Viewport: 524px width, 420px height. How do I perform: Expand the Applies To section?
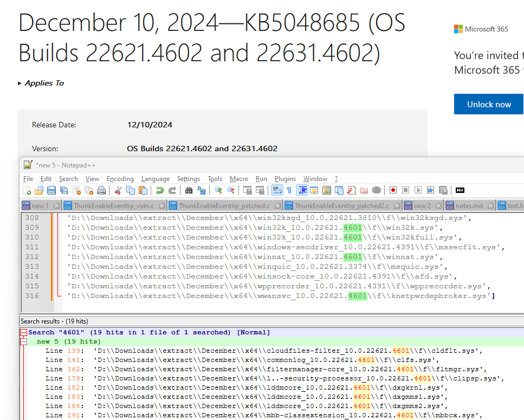[41, 83]
